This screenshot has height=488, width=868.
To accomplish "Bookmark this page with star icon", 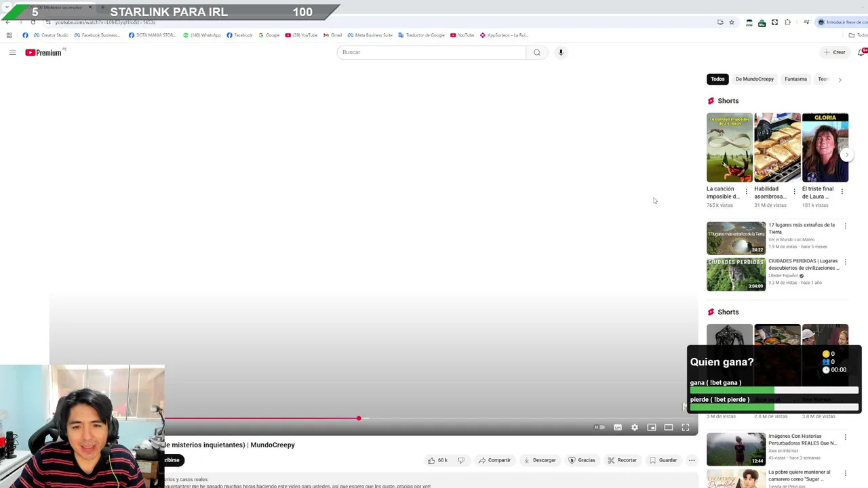I will point(732,22).
